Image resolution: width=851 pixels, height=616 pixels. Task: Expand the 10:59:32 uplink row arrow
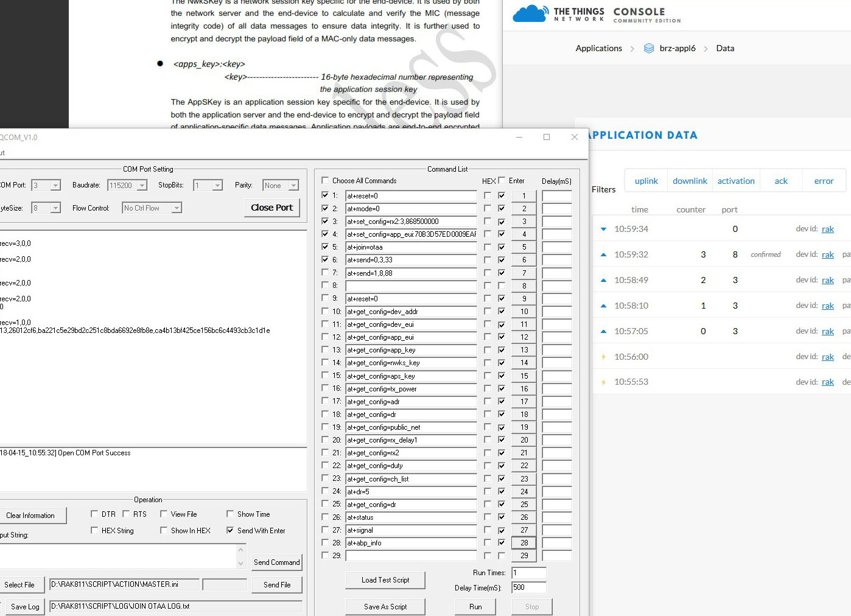click(603, 254)
